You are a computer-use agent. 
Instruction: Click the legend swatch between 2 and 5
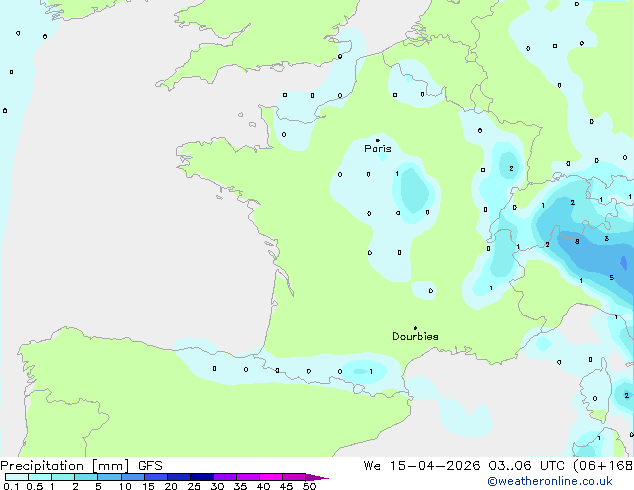click(x=86, y=477)
